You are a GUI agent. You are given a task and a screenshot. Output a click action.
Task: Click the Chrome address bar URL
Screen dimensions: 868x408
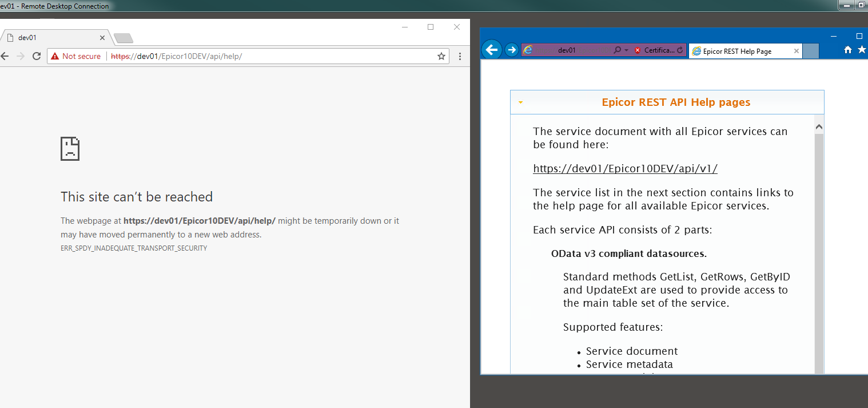(176, 56)
